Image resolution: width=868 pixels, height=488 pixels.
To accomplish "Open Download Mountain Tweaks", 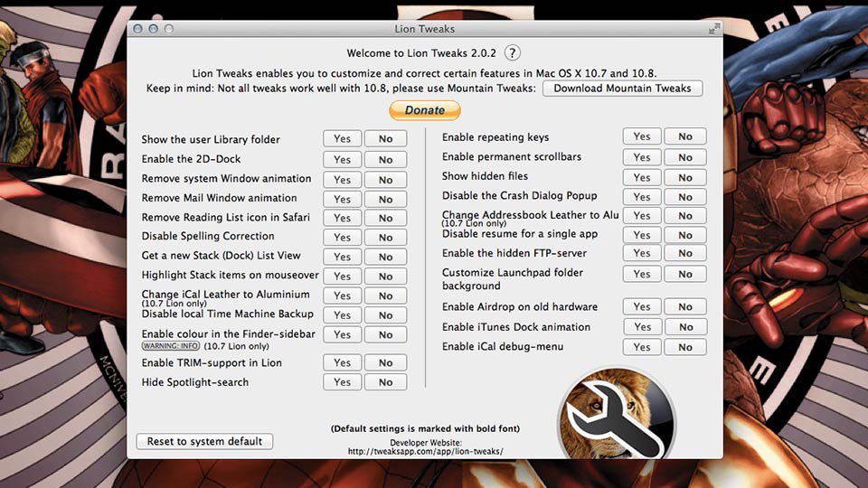I will coord(622,89).
